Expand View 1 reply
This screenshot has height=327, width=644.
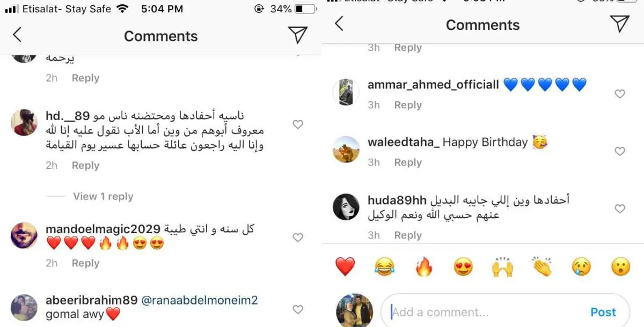103,197
